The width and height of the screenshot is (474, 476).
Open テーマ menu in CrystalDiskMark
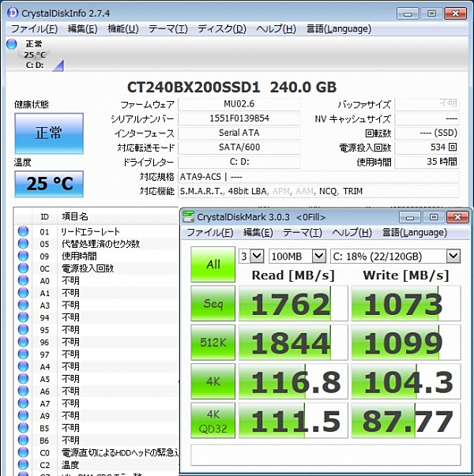point(303,233)
